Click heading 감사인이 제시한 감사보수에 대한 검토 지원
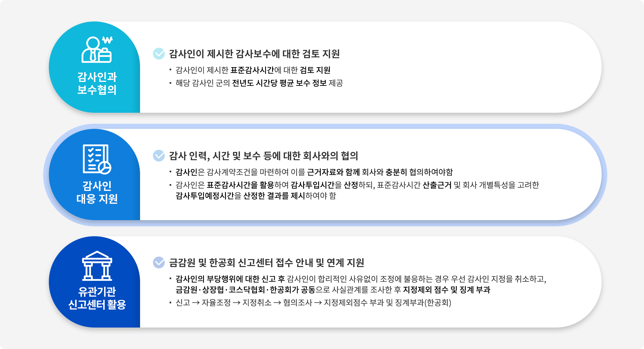The height and width of the screenshot is (349, 644). point(254,54)
